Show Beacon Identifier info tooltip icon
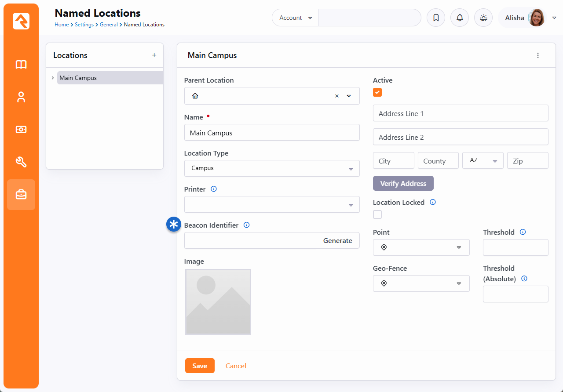 (x=246, y=225)
